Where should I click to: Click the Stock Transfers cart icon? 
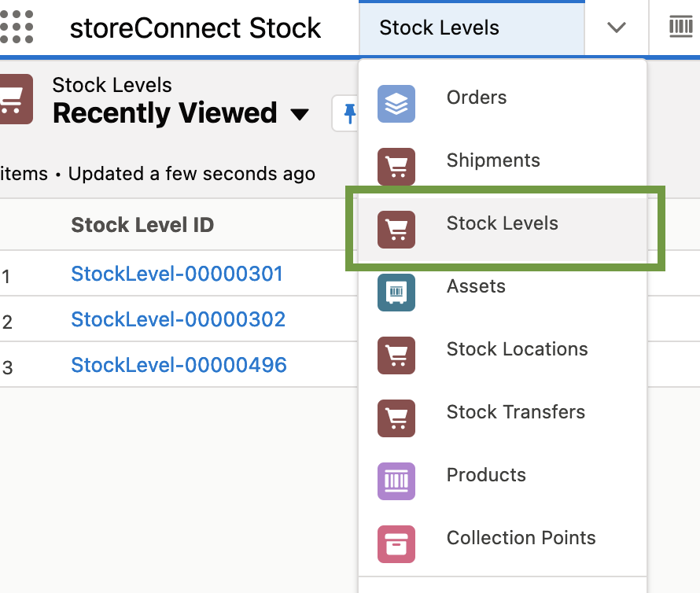click(396, 418)
